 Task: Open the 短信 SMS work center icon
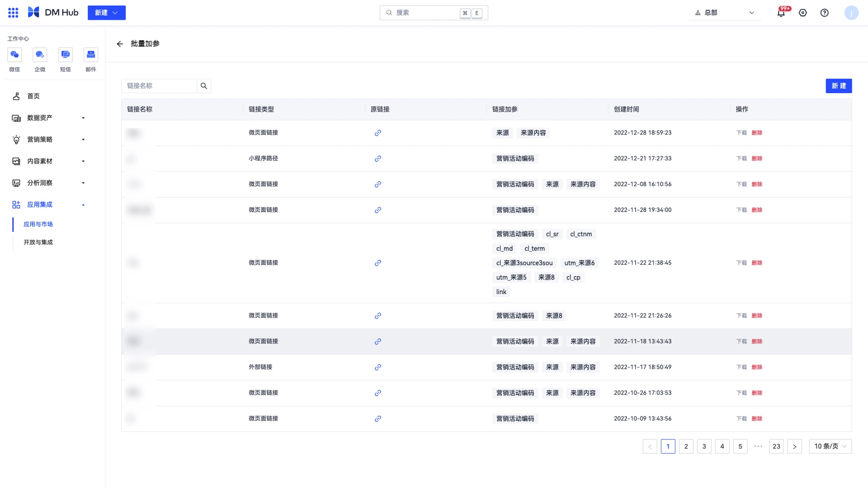pyautogui.click(x=66, y=55)
